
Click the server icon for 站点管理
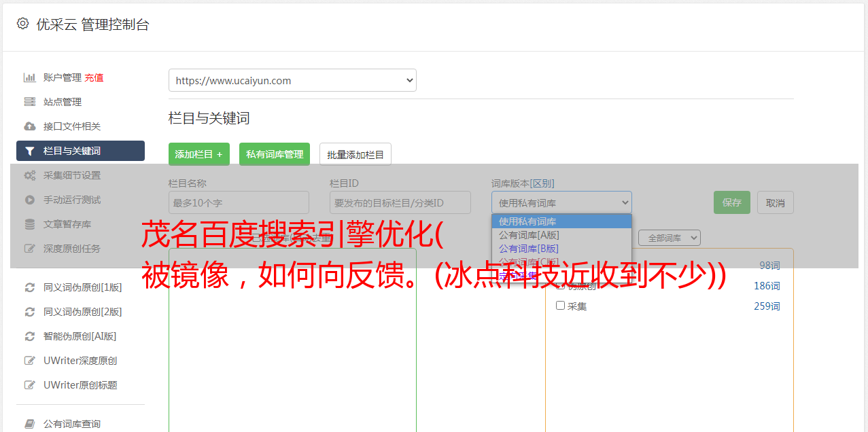(x=29, y=102)
